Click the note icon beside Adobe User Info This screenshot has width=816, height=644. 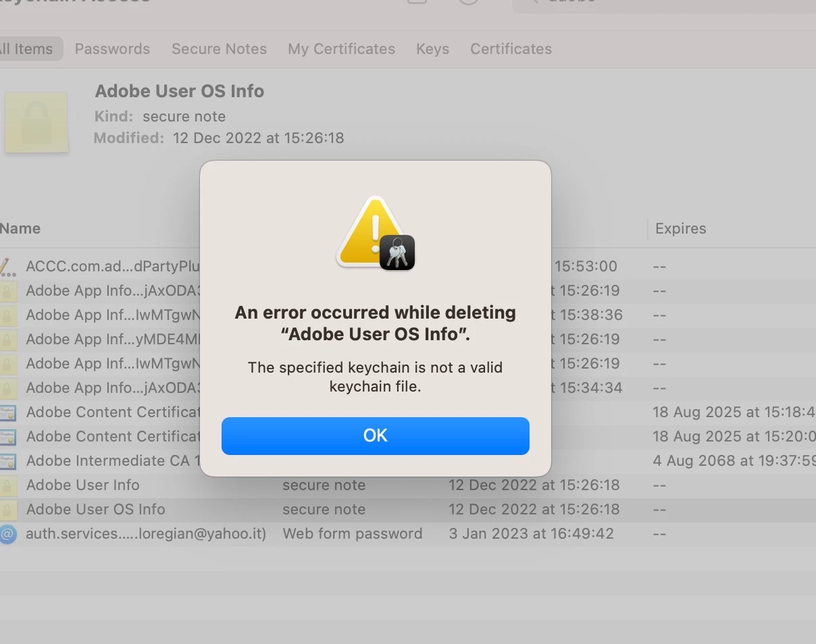coord(7,485)
